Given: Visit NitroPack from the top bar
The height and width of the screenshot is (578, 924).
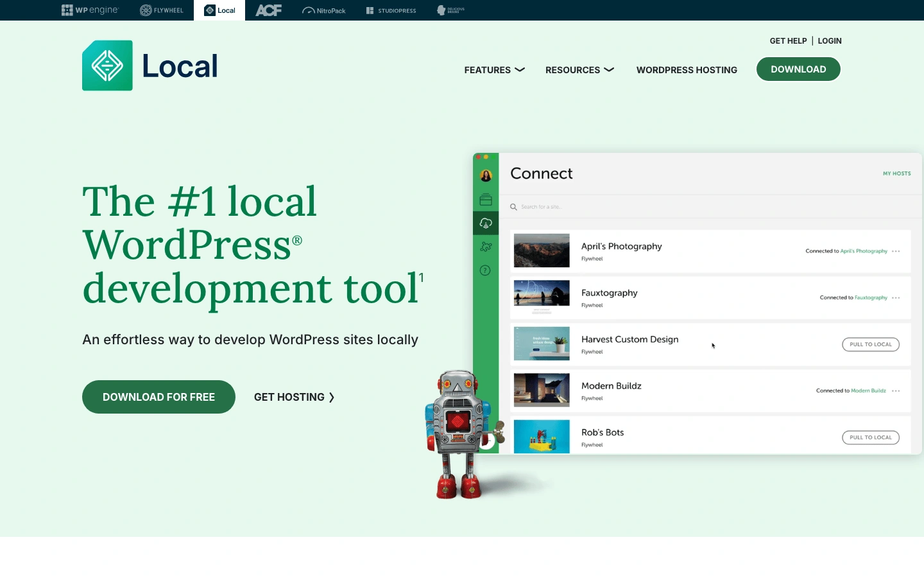Looking at the screenshot, I should click(324, 10).
